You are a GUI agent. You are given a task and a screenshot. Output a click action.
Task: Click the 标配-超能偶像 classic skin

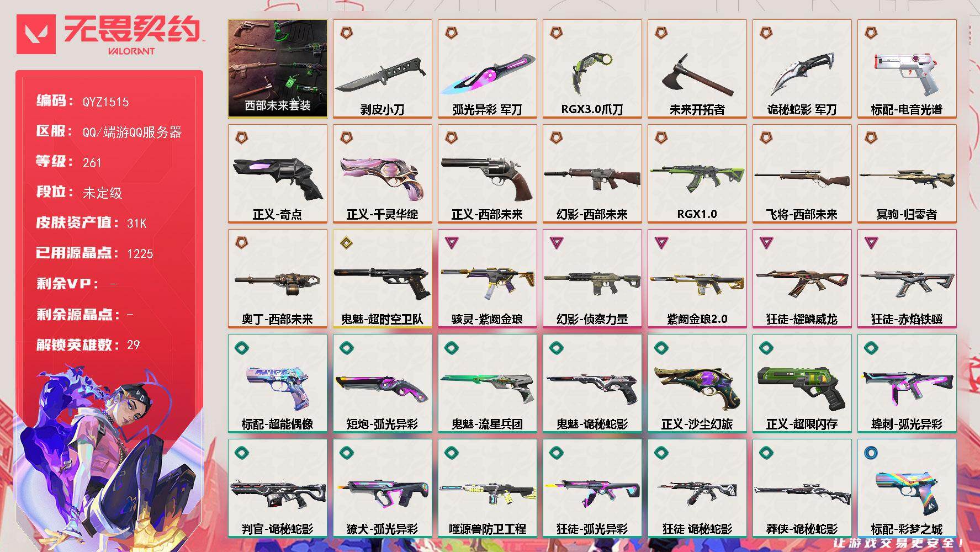click(278, 384)
